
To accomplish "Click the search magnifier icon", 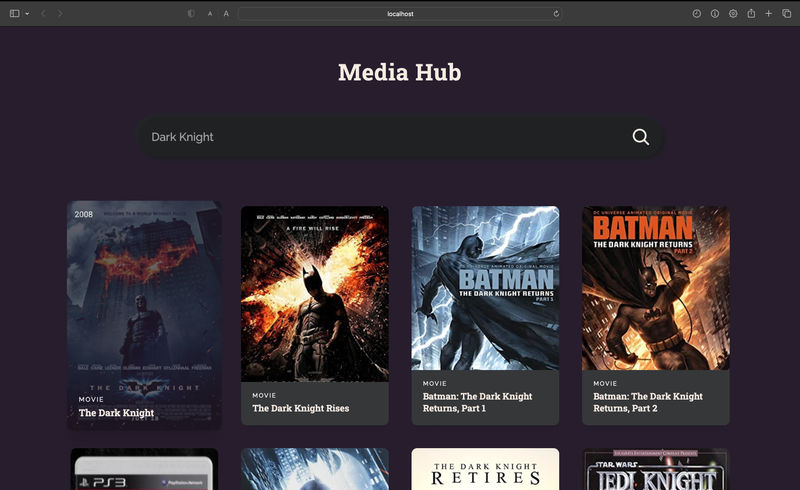I will click(641, 137).
